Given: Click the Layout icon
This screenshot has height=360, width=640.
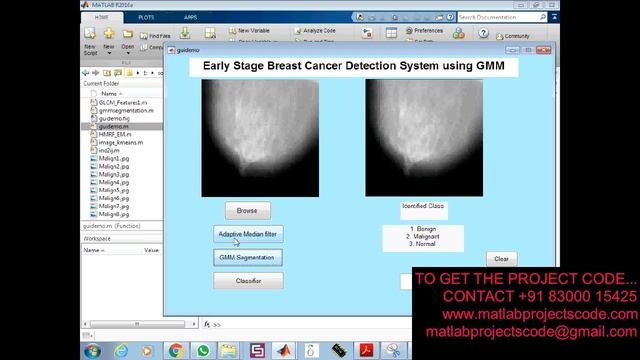Looking at the screenshot, I should (x=391, y=33).
